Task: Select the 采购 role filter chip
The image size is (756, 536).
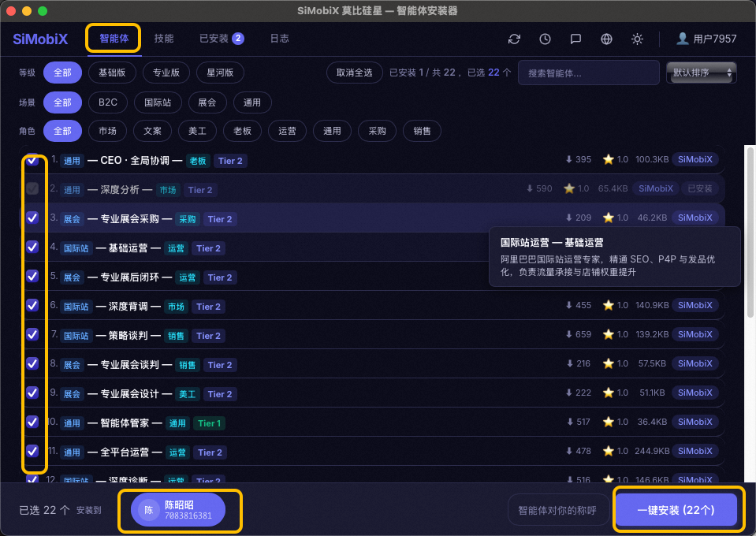Action: 377,131
